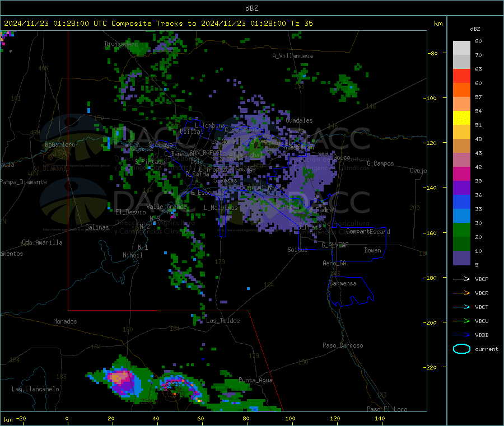Click the cyan 'current' ellipse legend icon

(x=461, y=349)
